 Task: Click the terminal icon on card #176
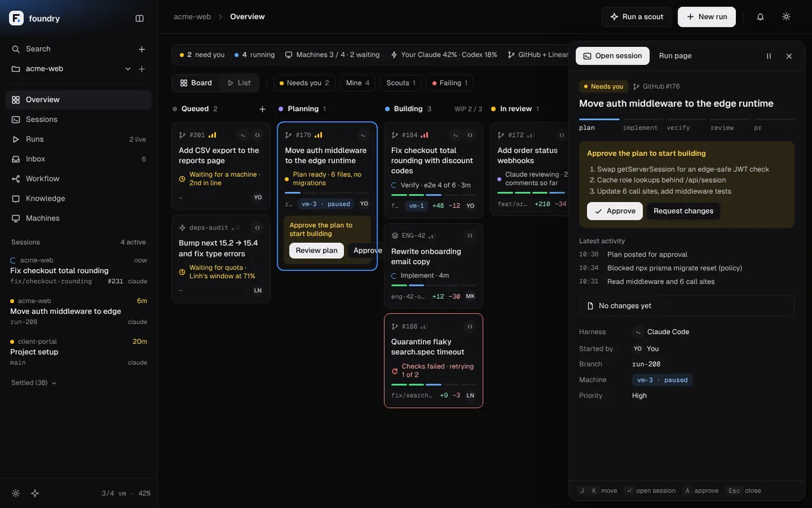click(x=363, y=135)
